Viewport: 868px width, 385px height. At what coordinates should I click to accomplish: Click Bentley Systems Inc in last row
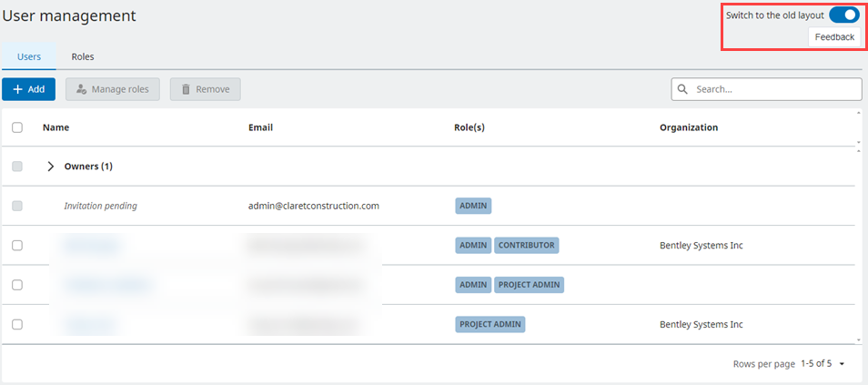(701, 325)
